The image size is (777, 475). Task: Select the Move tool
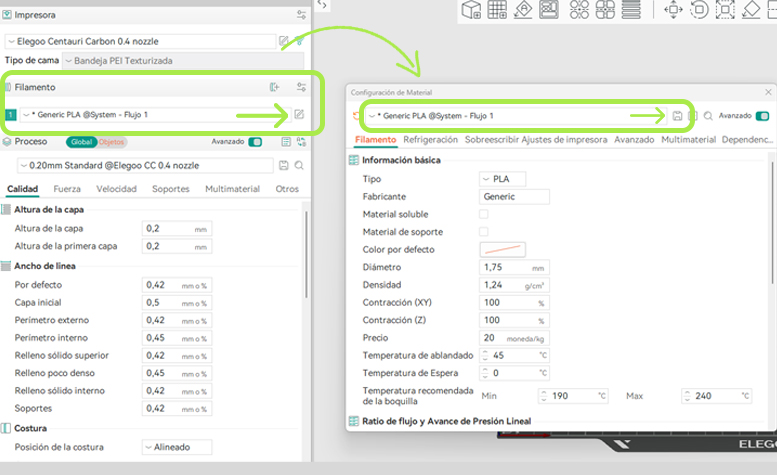point(673,9)
